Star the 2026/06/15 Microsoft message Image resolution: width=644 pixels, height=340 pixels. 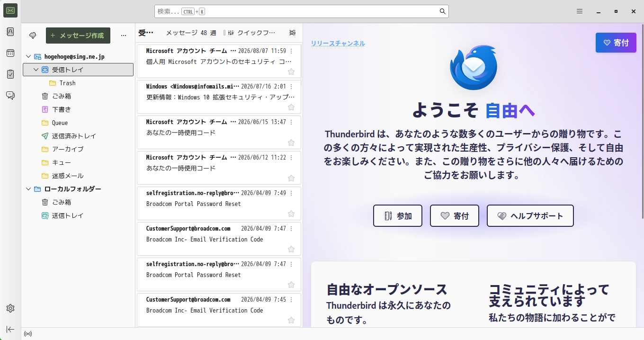291,143
